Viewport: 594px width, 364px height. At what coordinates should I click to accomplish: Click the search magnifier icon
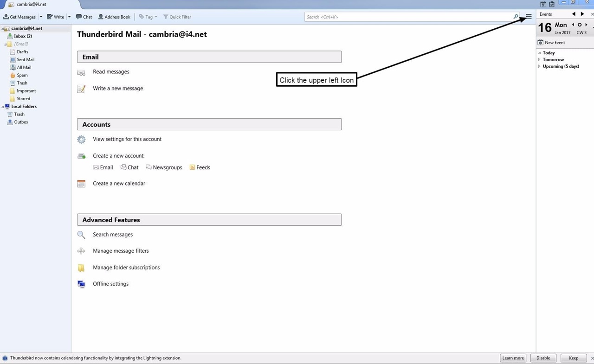click(516, 17)
